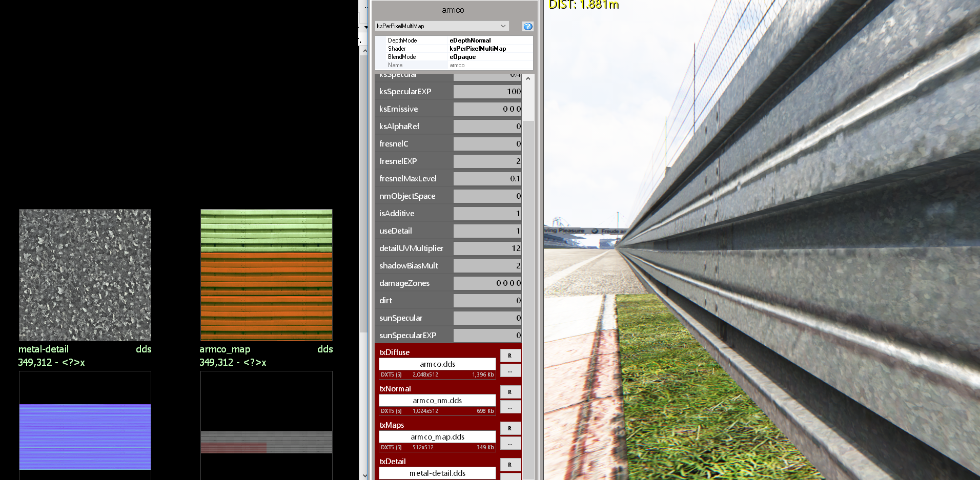Select the BlendMode eOpaque property value
980x480 pixels.
[462, 57]
